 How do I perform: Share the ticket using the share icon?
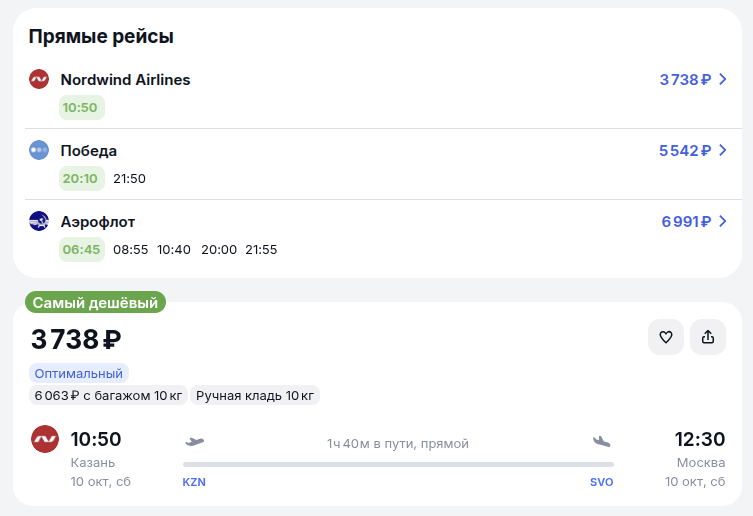[708, 337]
